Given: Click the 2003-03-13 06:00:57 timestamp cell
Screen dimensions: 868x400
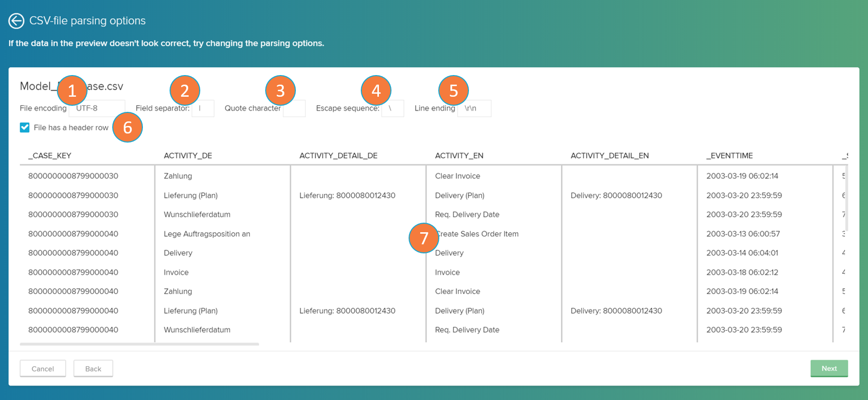Looking at the screenshot, I should (x=743, y=234).
